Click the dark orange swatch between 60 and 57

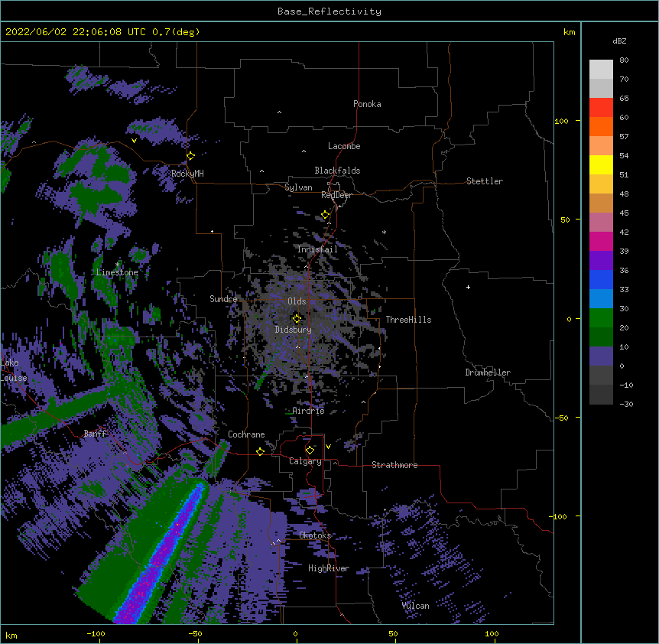click(601, 126)
